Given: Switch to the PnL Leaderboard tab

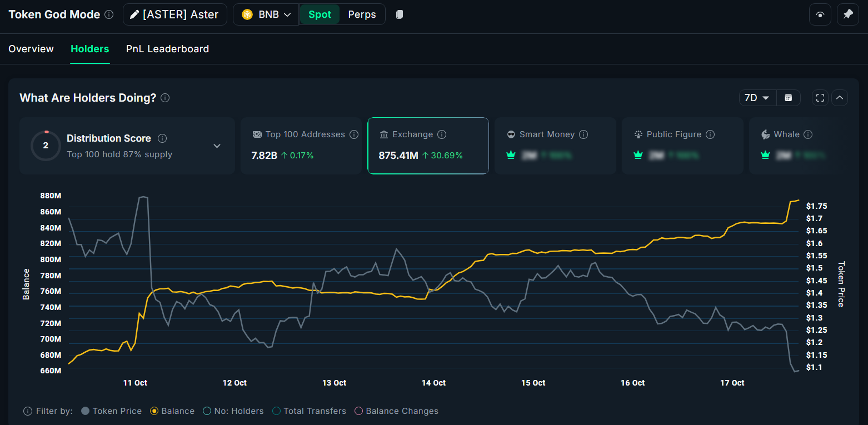Looking at the screenshot, I should (167, 49).
